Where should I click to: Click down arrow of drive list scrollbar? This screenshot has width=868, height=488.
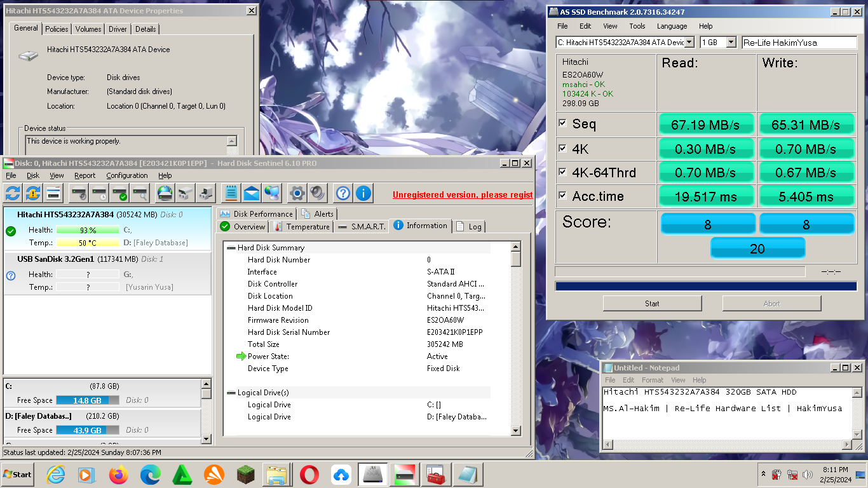(x=206, y=438)
